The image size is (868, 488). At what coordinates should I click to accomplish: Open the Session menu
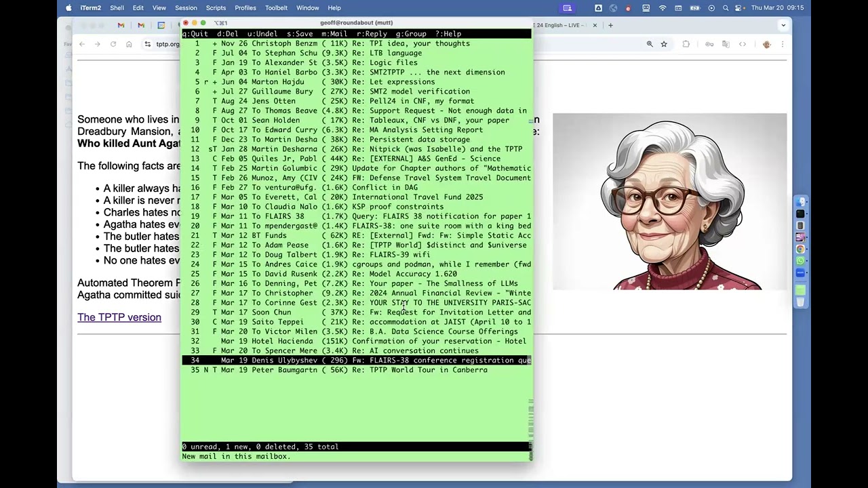pos(186,7)
